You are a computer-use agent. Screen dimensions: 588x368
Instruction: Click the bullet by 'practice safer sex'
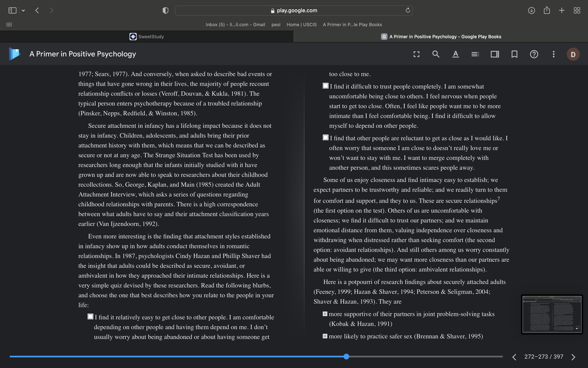pos(325,336)
